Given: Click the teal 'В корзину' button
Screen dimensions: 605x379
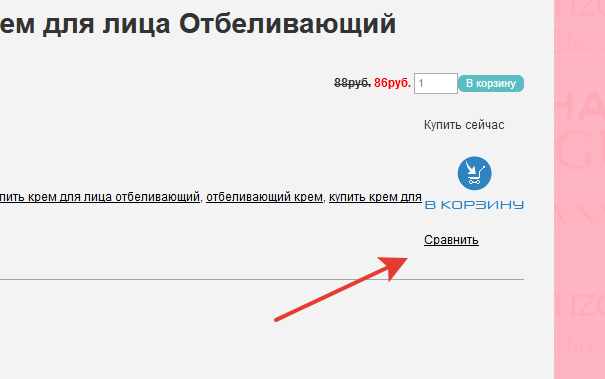Looking at the screenshot, I should (x=491, y=83).
